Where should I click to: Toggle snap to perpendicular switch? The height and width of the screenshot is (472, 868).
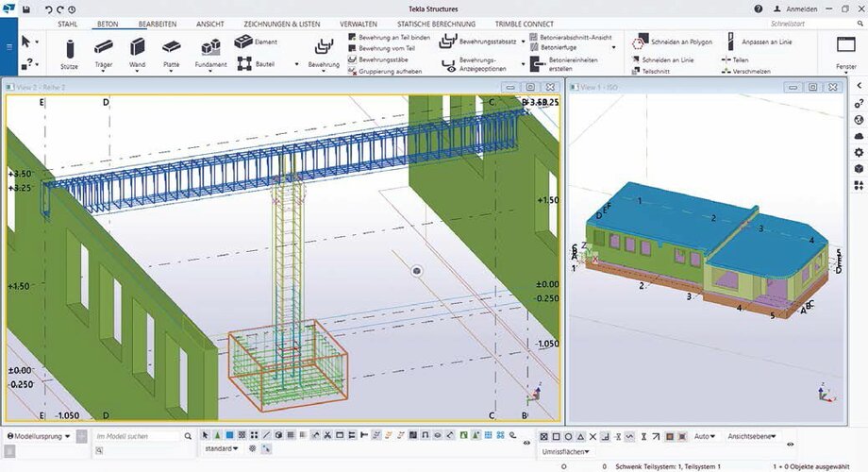(x=605, y=436)
